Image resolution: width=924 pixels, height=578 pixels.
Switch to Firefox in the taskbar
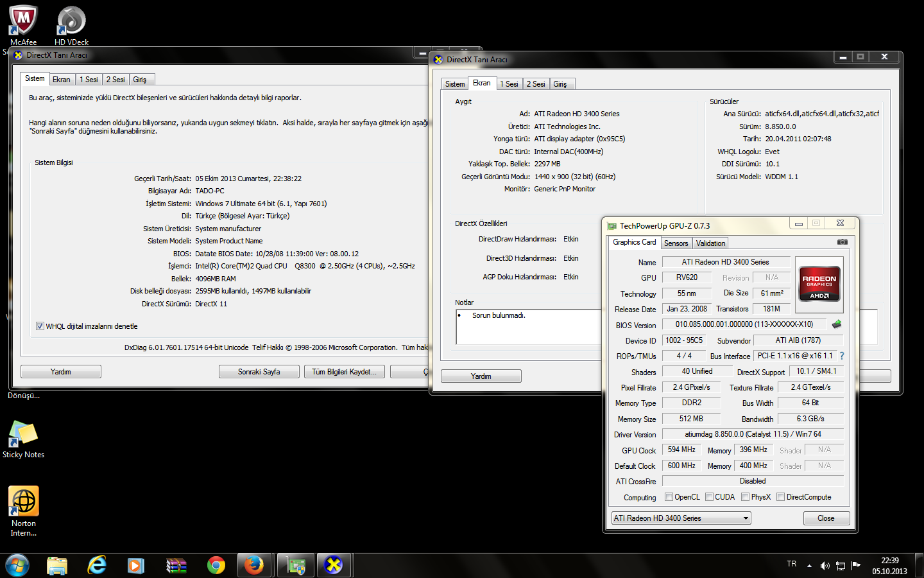(254, 566)
